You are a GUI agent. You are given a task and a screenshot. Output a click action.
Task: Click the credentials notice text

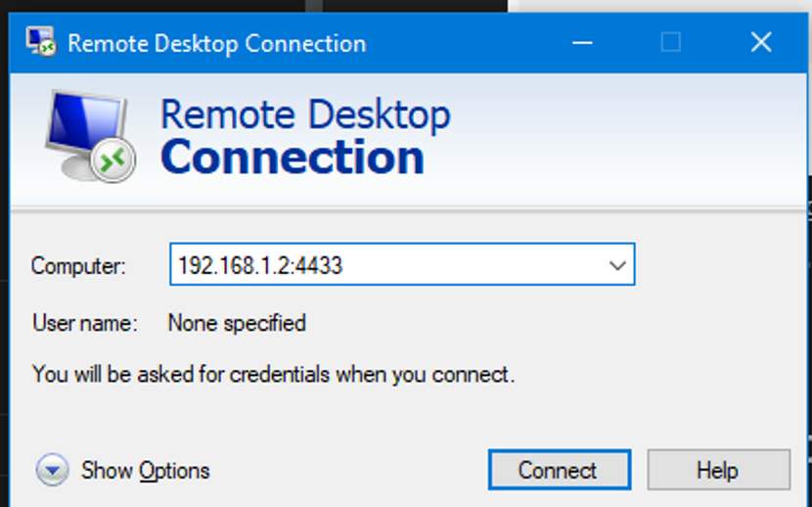click(x=273, y=374)
